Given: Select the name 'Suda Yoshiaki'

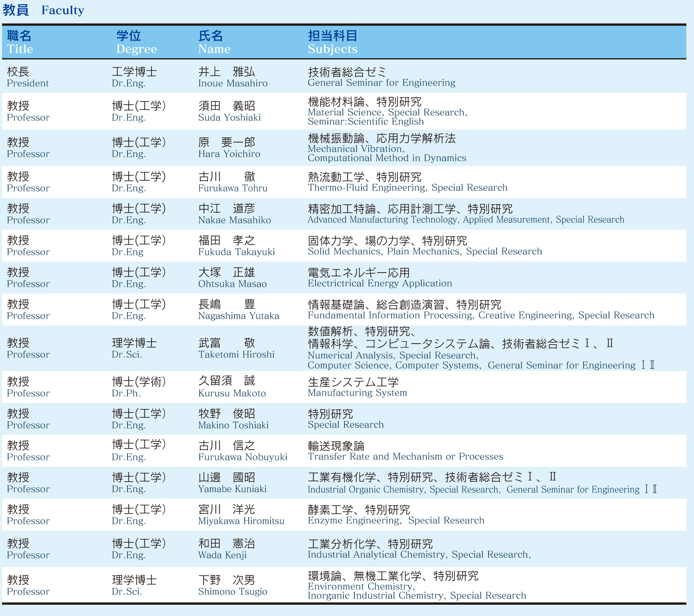Looking at the screenshot, I should tap(229, 118).
